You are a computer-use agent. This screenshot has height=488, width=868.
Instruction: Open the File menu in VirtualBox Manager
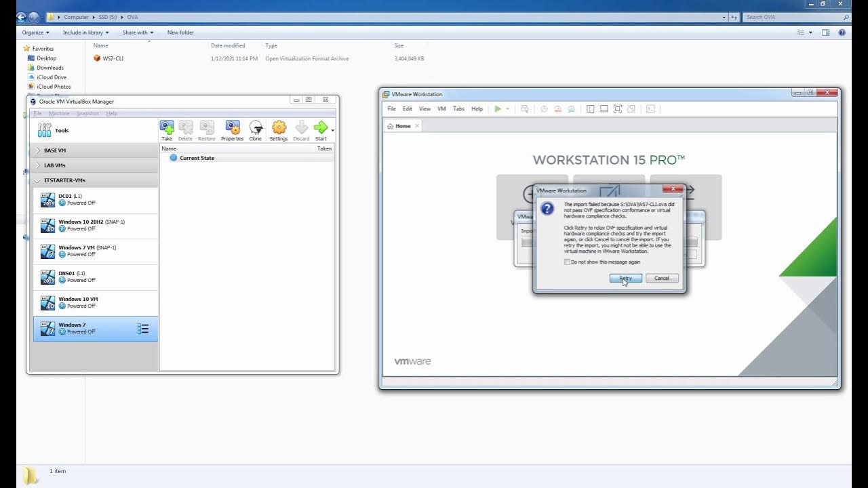click(38, 113)
